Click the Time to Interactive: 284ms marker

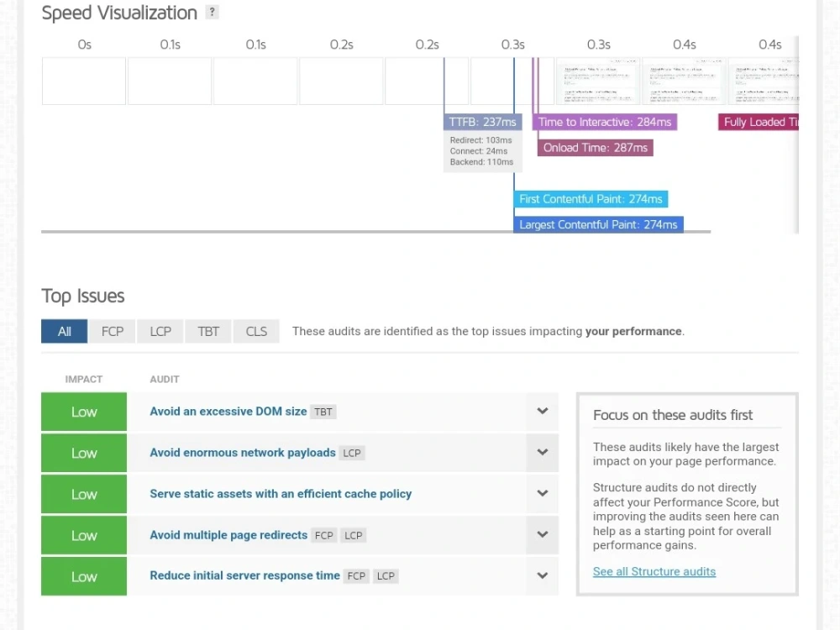click(605, 122)
